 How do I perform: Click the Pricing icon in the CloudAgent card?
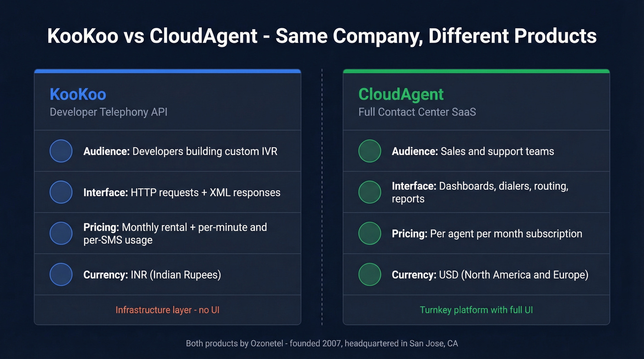(369, 233)
